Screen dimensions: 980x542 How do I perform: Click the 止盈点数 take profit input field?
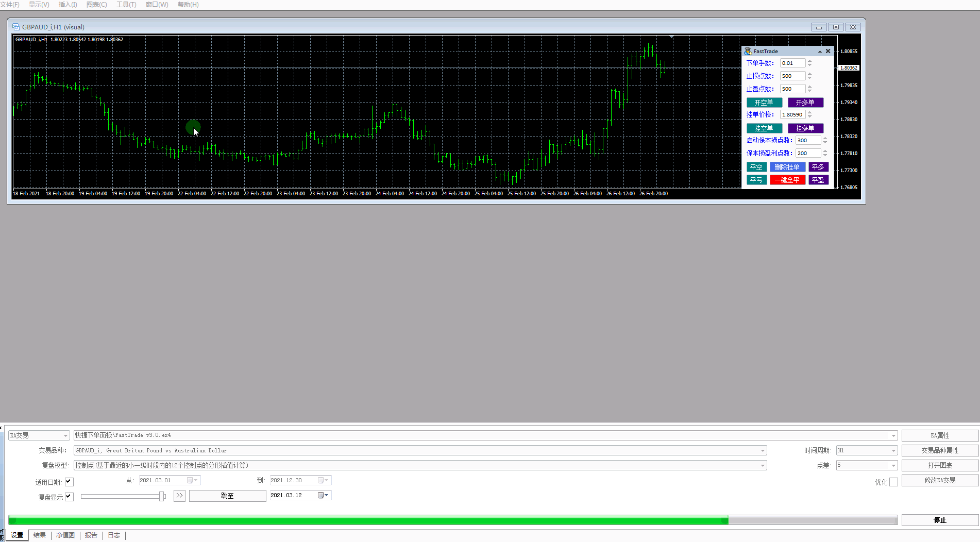pos(792,89)
